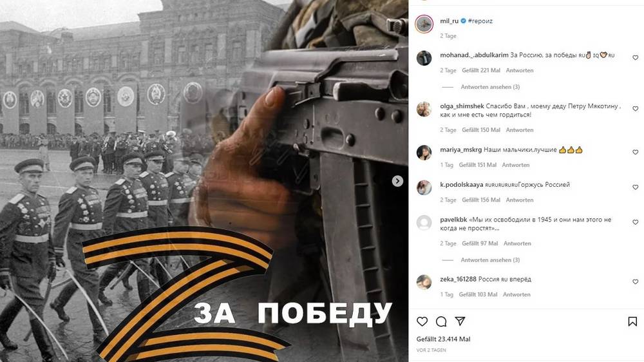Reply to olga_shimshek's comment
Screen dimensions: 644x362
click(x=520, y=130)
